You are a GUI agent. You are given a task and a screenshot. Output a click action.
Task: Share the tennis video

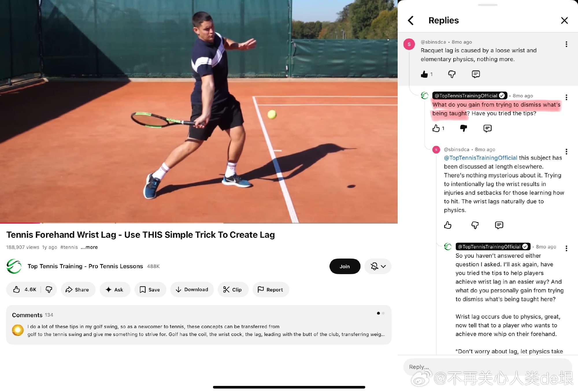coord(78,289)
